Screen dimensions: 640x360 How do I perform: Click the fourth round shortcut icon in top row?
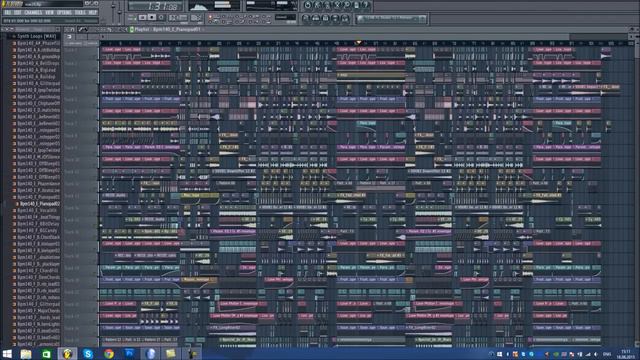(337, 5)
